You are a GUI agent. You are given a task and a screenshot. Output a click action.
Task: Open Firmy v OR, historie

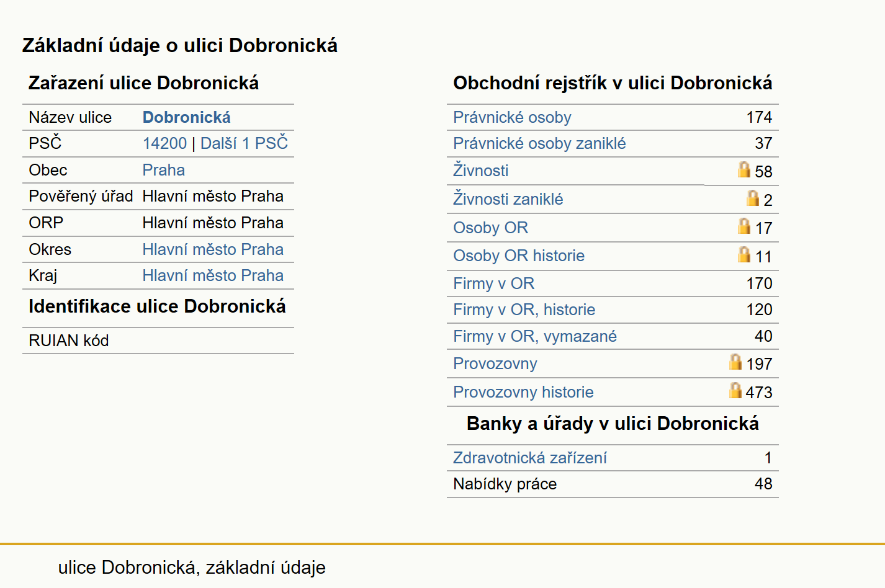coord(524,310)
